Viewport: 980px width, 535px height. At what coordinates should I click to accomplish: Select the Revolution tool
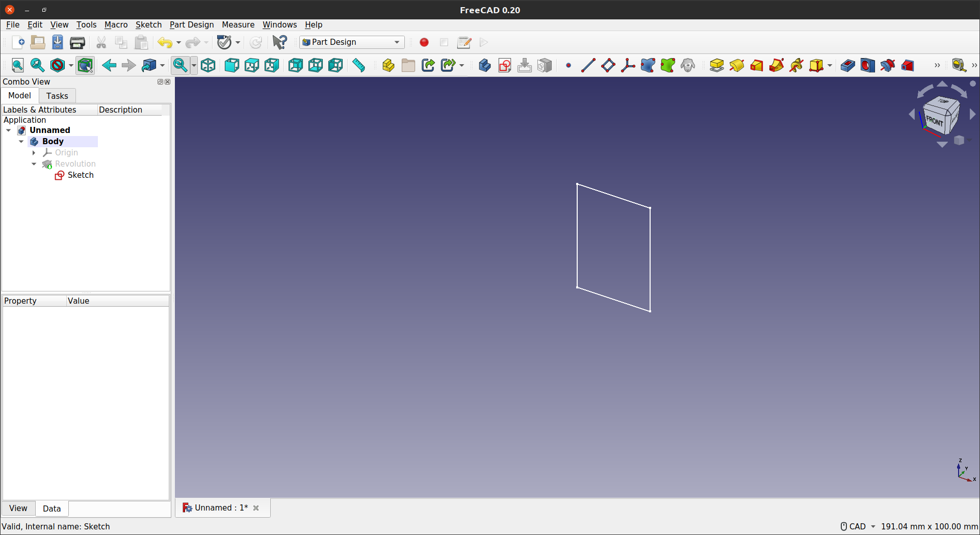point(737,65)
